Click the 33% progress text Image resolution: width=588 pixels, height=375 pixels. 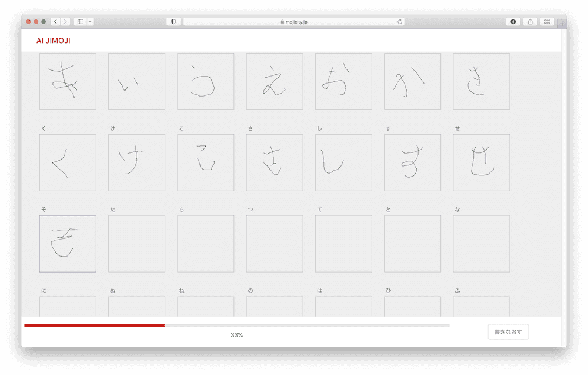tap(237, 335)
